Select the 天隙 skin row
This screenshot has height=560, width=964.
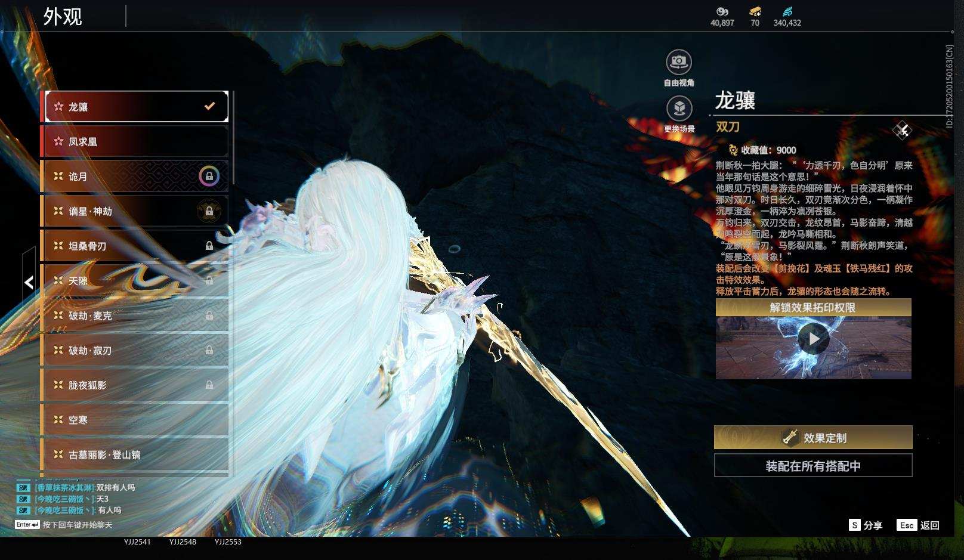(134, 280)
